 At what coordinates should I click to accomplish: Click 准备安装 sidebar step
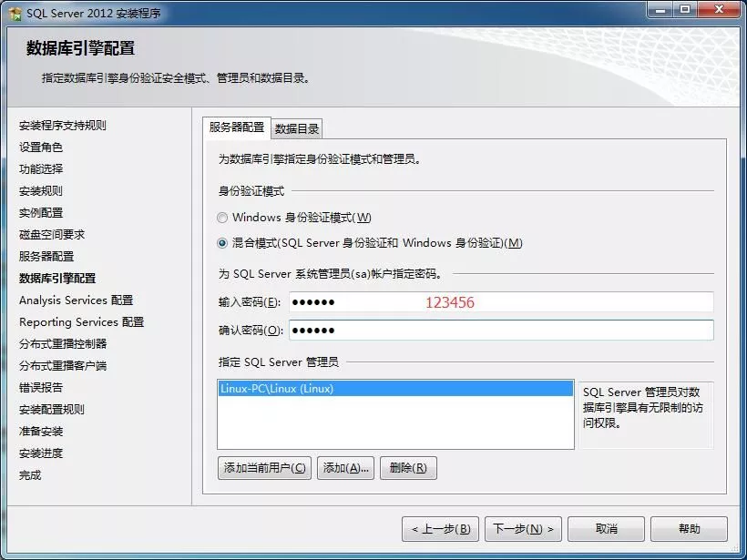pos(41,432)
